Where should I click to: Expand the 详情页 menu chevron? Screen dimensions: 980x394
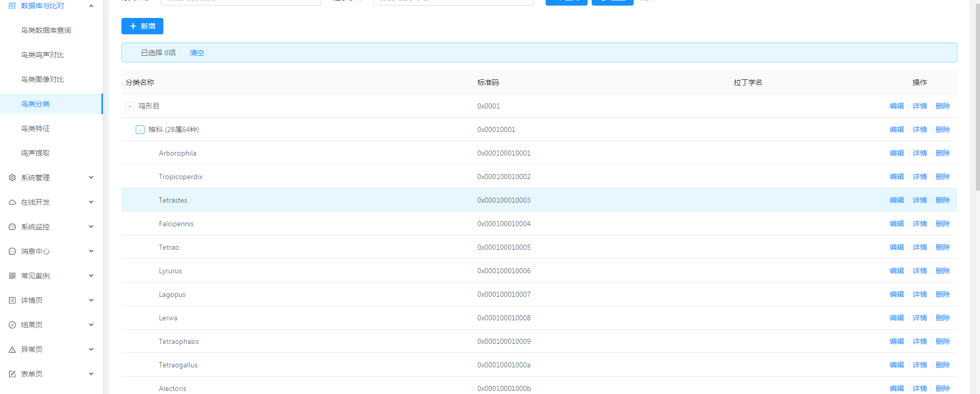(x=91, y=300)
